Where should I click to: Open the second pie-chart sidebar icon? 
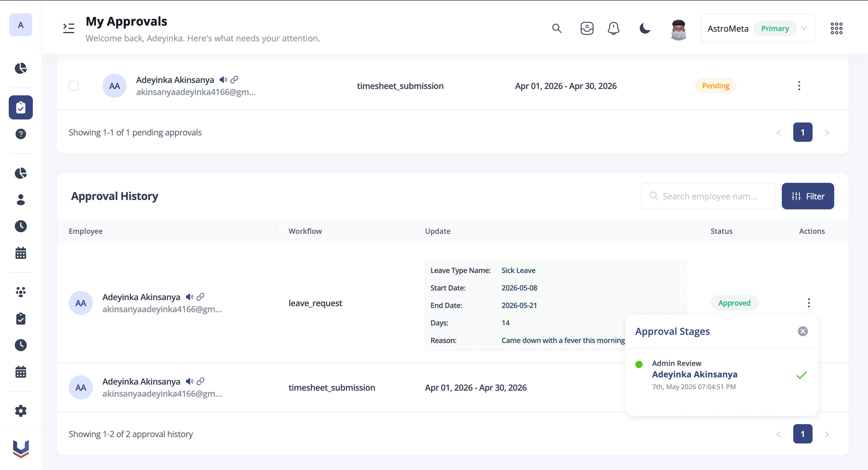tap(20, 173)
